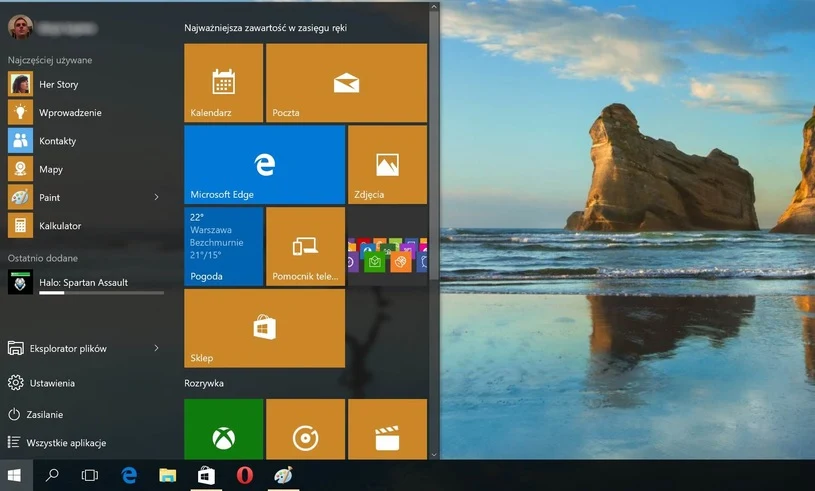Click the Halo download progress bar
This screenshot has height=491, width=815.
101,293
